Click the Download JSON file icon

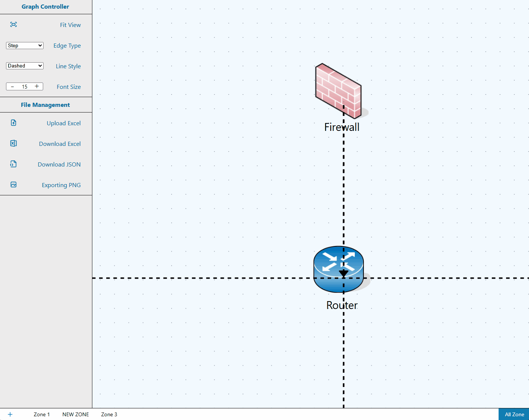coord(14,164)
